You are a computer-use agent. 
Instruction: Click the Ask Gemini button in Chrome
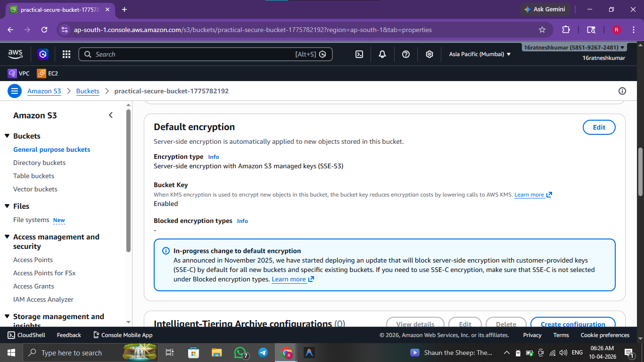pyautogui.click(x=545, y=9)
